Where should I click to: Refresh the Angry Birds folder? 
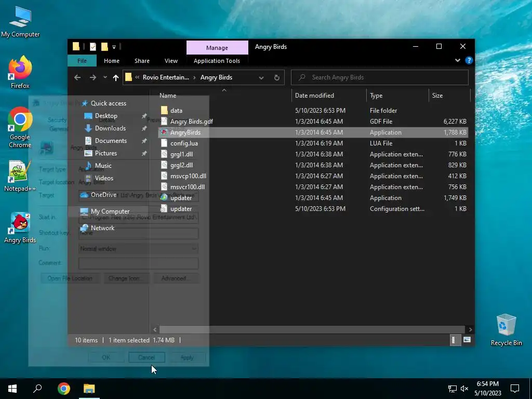(x=277, y=78)
